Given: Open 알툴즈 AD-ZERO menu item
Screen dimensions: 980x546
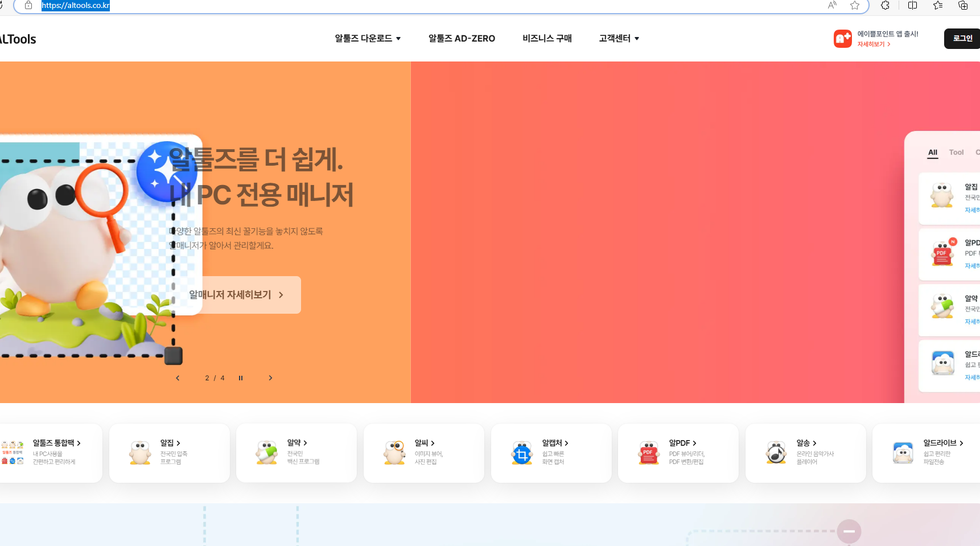Looking at the screenshot, I should pyautogui.click(x=462, y=38).
